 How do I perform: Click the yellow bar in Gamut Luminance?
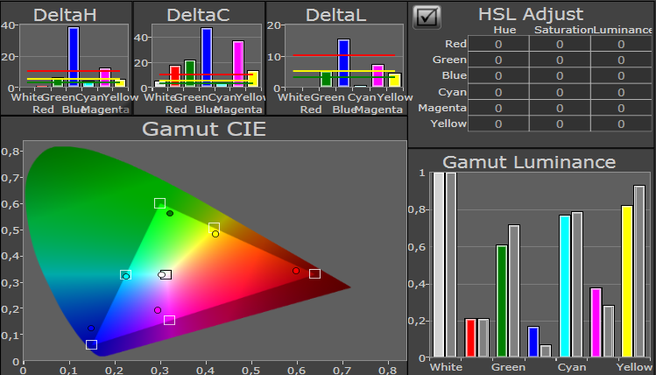[627, 281]
